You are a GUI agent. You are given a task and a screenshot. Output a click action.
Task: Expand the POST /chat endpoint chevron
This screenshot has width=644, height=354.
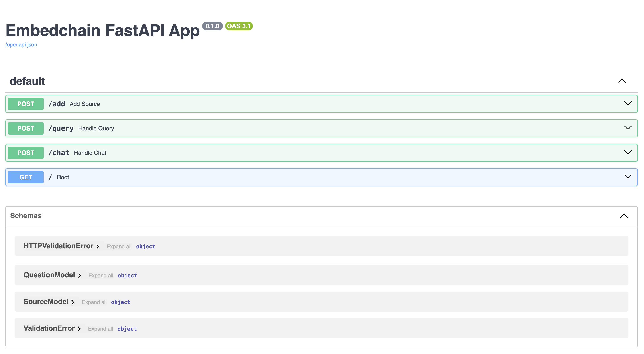[628, 153]
